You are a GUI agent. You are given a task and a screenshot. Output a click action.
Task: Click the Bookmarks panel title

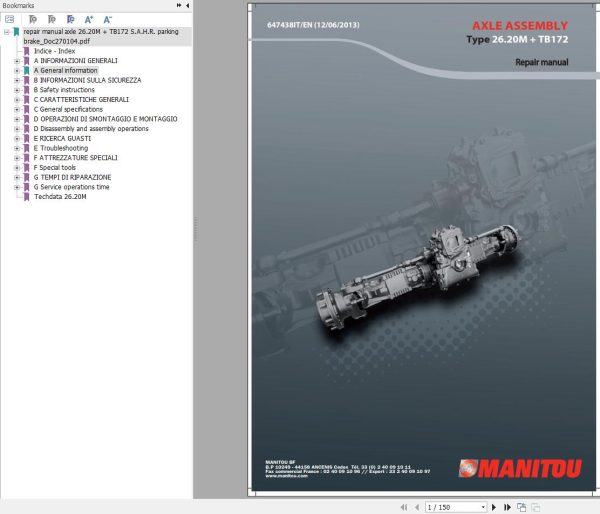tap(18, 5)
